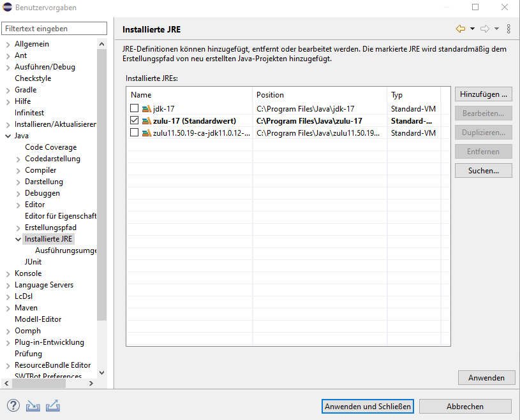This screenshot has width=520, height=420.
Task: Open Code Coverage preference page
Action: pyautogui.click(x=51, y=147)
